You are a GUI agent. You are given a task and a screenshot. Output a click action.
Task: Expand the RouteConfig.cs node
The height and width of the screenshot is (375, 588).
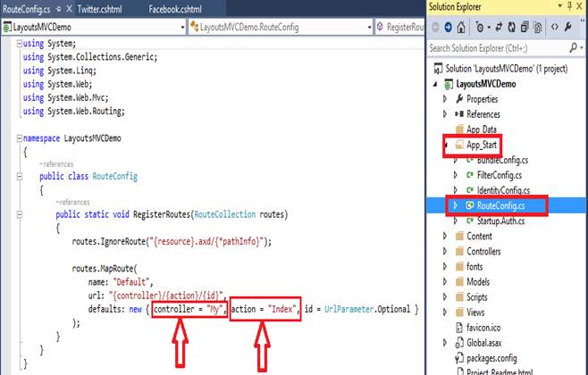click(x=455, y=205)
